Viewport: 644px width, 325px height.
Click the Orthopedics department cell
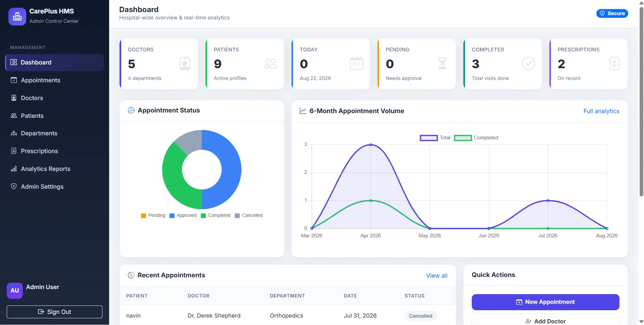point(286,316)
